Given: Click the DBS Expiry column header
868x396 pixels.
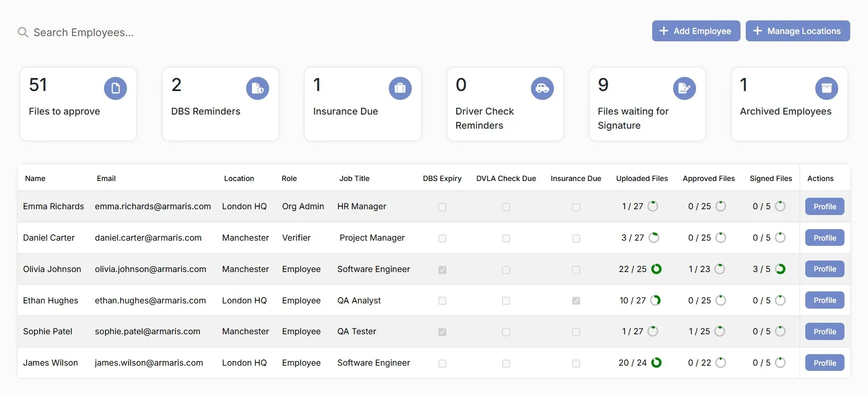Looking at the screenshot, I should pos(442,178).
